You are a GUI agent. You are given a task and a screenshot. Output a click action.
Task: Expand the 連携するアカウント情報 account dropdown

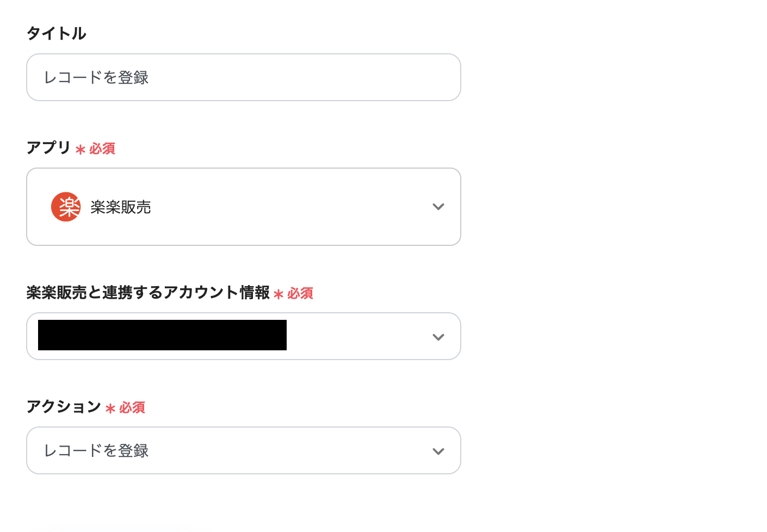coord(359,336)
